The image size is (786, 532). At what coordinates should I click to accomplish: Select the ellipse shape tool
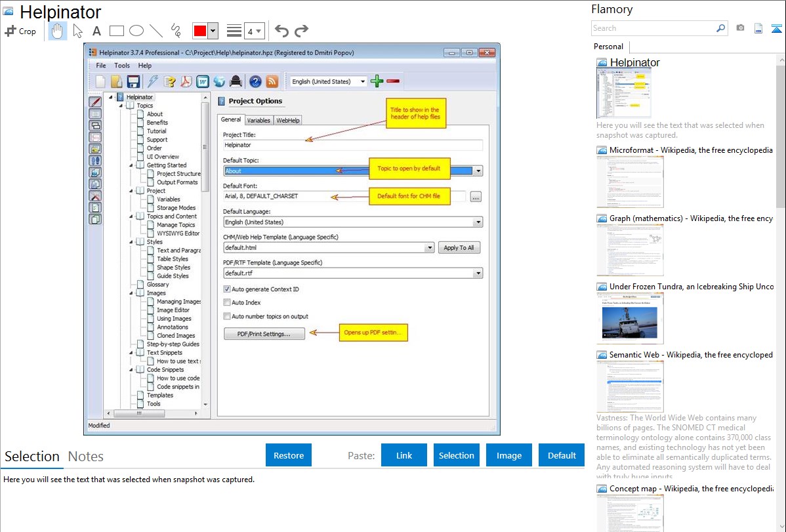click(x=136, y=31)
